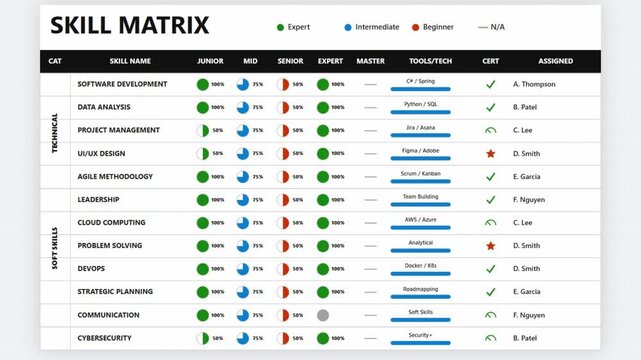This screenshot has height=360, width=641.
Task: Click the Leadership cert checkmark
Action: click(x=491, y=200)
